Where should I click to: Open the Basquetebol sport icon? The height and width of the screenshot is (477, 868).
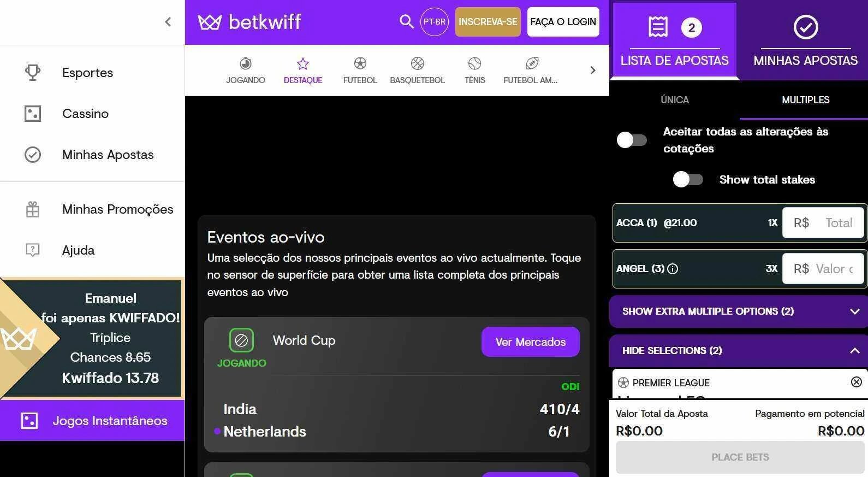(418, 63)
